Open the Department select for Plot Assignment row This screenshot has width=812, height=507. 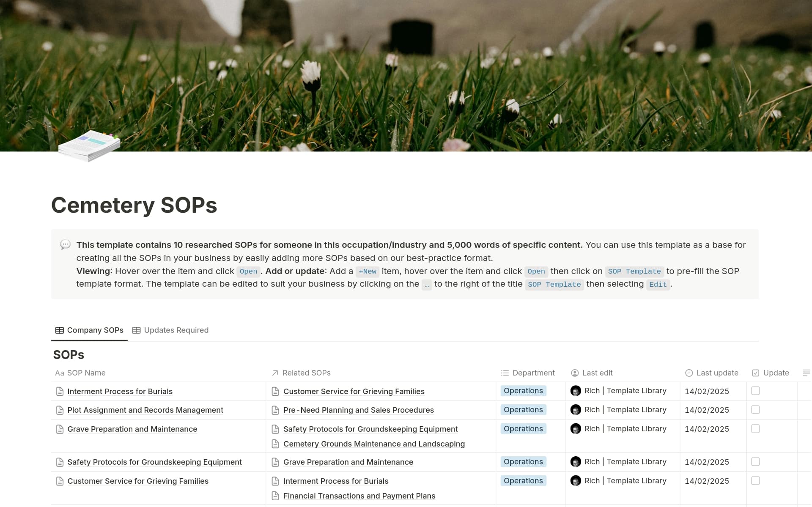[x=523, y=409]
